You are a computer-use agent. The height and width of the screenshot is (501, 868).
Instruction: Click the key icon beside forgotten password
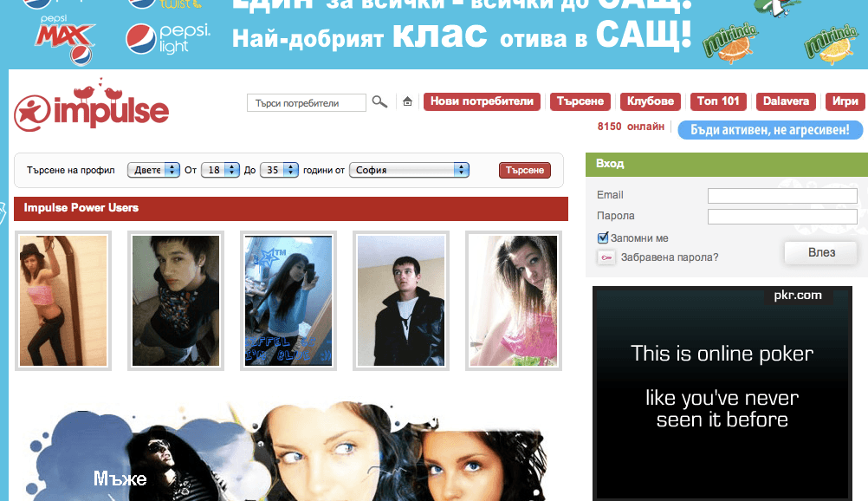pyautogui.click(x=606, y=257)
